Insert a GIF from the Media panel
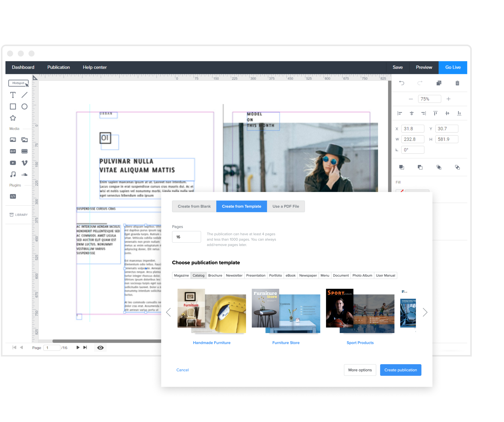This screenshot has height=422, width=504. (x=13, y=151)
